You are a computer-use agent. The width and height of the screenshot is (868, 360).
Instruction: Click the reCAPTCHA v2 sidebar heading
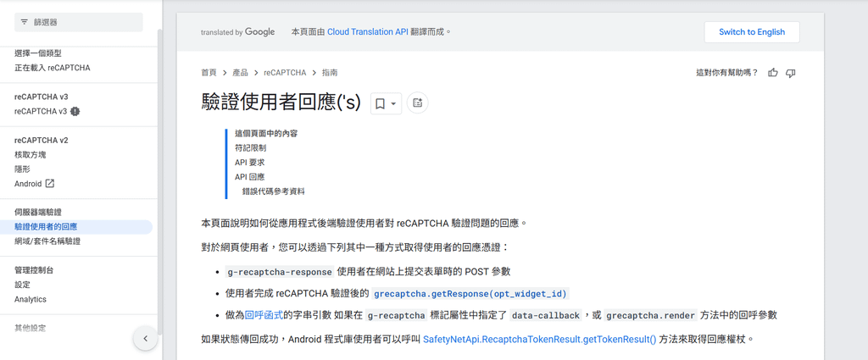click(41, 141)
